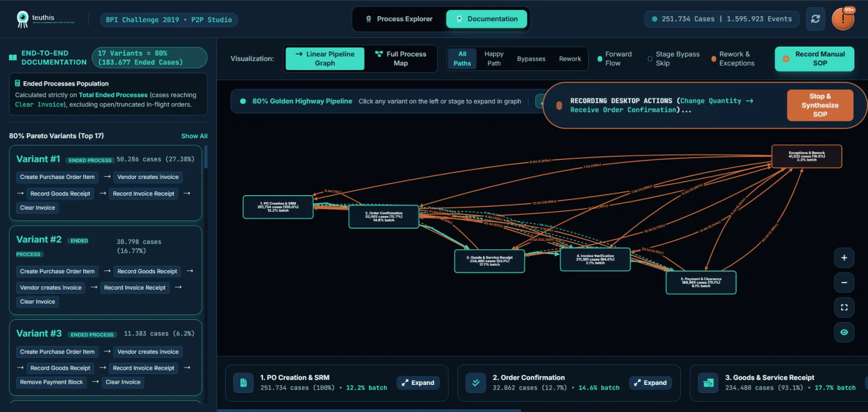Select the Linear Pipeline Graph view
Image resolution: width=868 pixels, height=412 pixels.
tap(325, 59)
